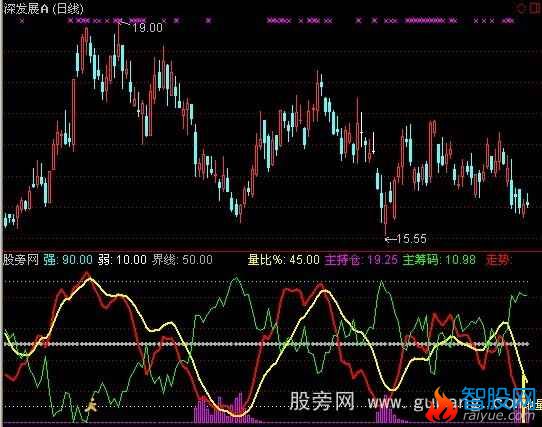Image resolution: width=542 pixels, height=427 pixels.
Task: Click the 股旁网 indicator name label
Action: (21, 260)
